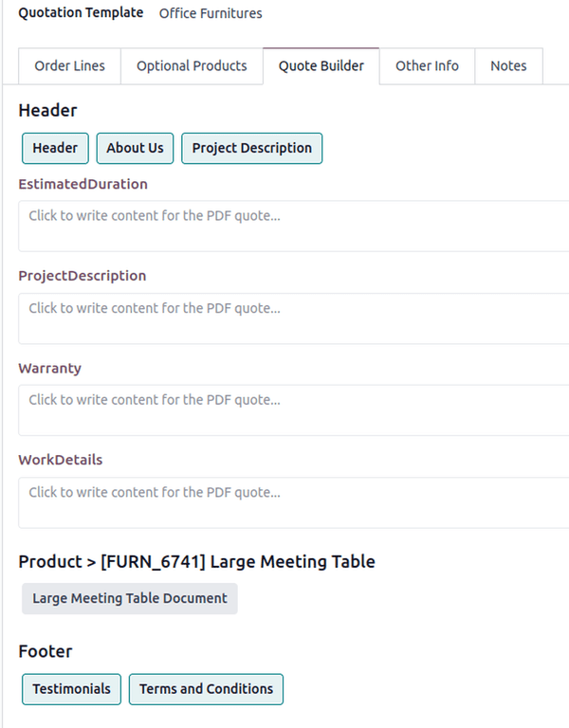Deselect the About Us header document
The width and height of the screenshot is (569, 728).
[x=135, y=148]
